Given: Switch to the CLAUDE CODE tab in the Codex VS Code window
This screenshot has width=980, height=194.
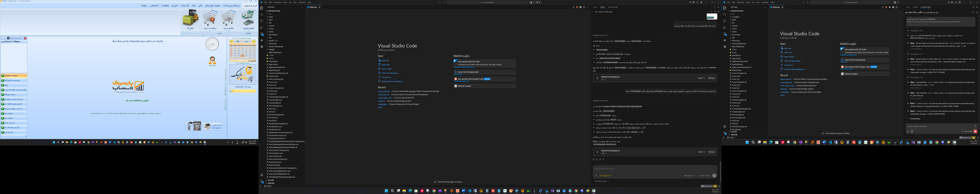Looking at the screenshot, I should click(x=613, y=7).
